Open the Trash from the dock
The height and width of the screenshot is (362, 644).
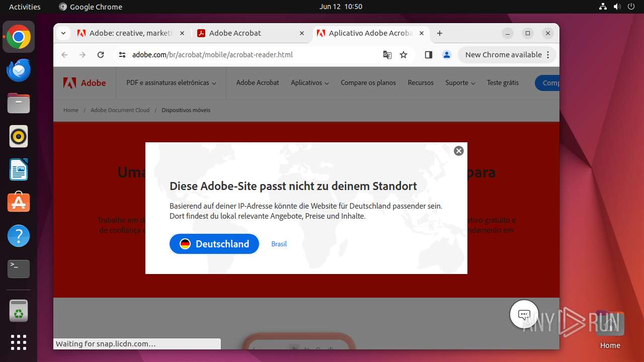(19, 311)
